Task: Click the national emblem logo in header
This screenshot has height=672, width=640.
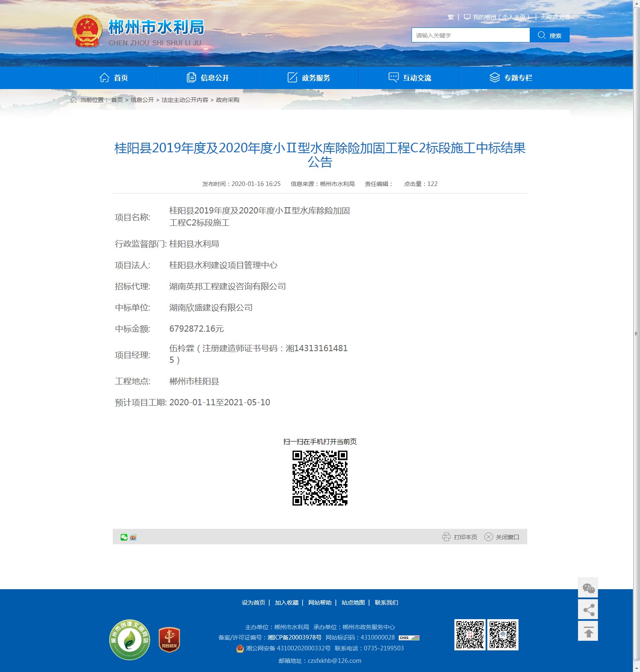Action: [87, 31]
